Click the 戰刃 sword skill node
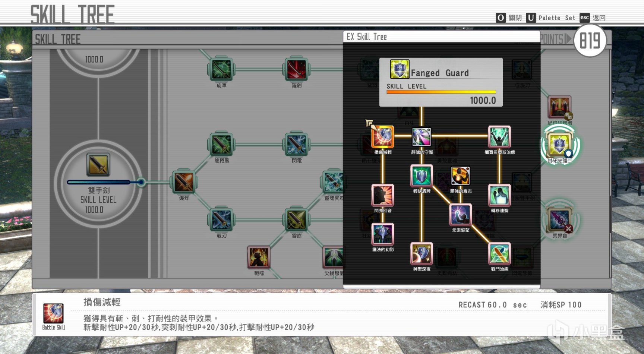The width and height of the screenshot is (644, 354). click(221, 219)
